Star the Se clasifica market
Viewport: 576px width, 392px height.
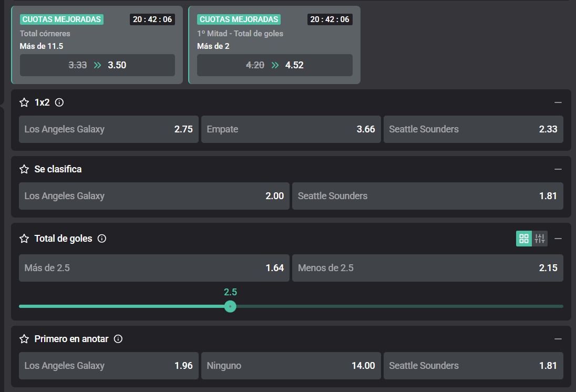(24, 169)
